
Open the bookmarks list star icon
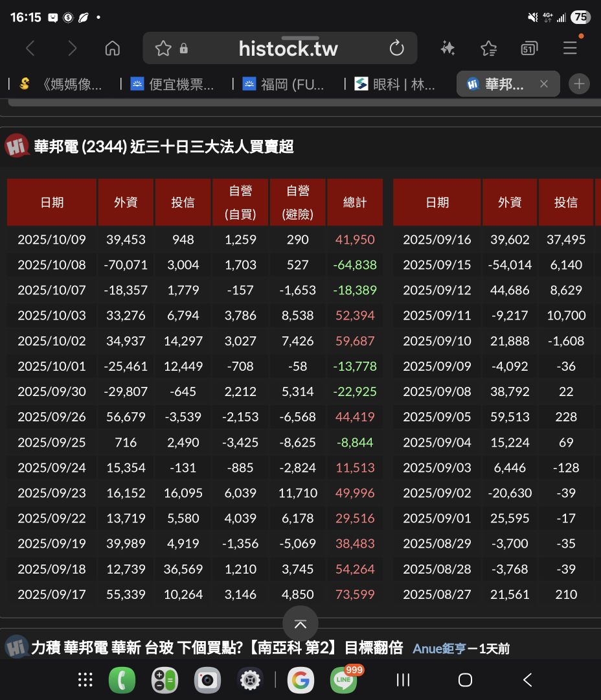tap(488, 48)
